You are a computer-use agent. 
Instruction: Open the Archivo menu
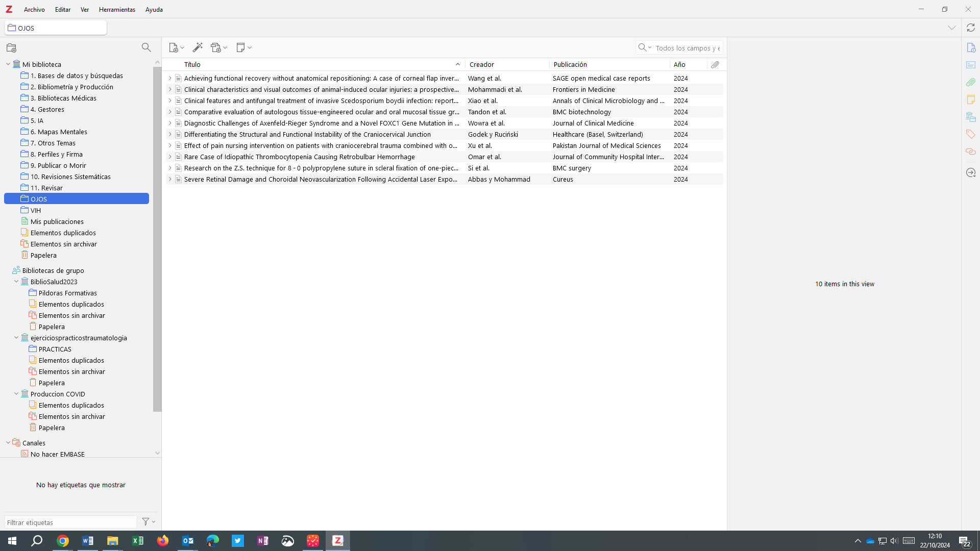[x=34, y=9]
